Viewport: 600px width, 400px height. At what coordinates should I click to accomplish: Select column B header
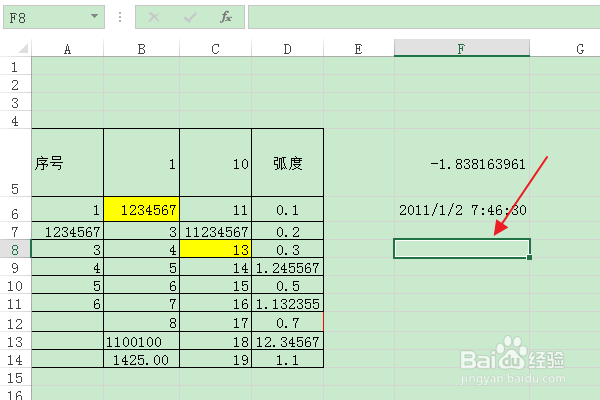[x=142, y=49]
